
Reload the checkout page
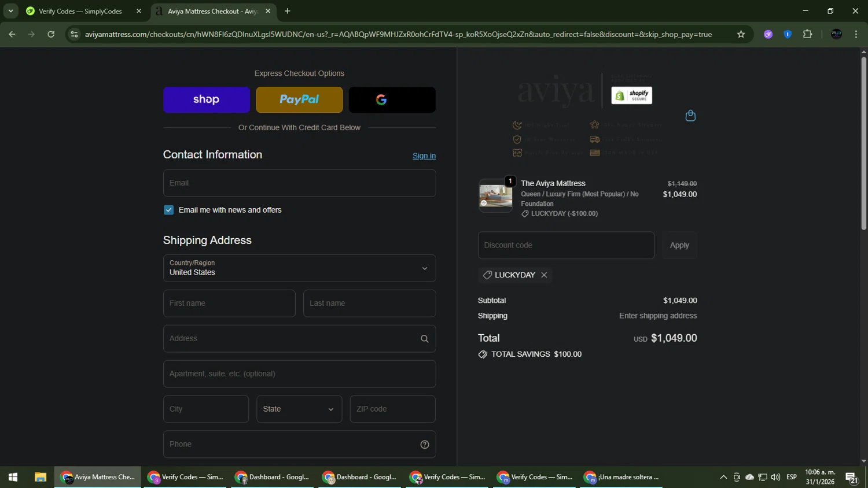click(51, 35)
